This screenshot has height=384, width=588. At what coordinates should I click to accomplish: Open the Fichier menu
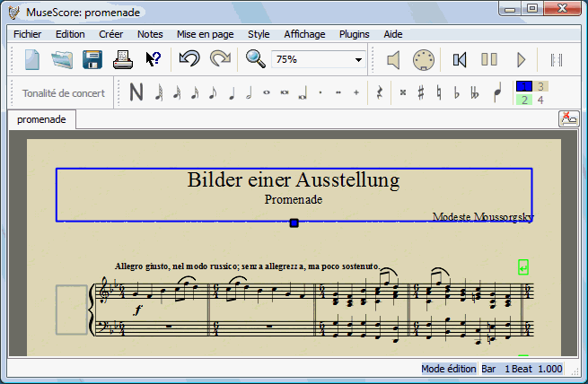click(27, 34)
